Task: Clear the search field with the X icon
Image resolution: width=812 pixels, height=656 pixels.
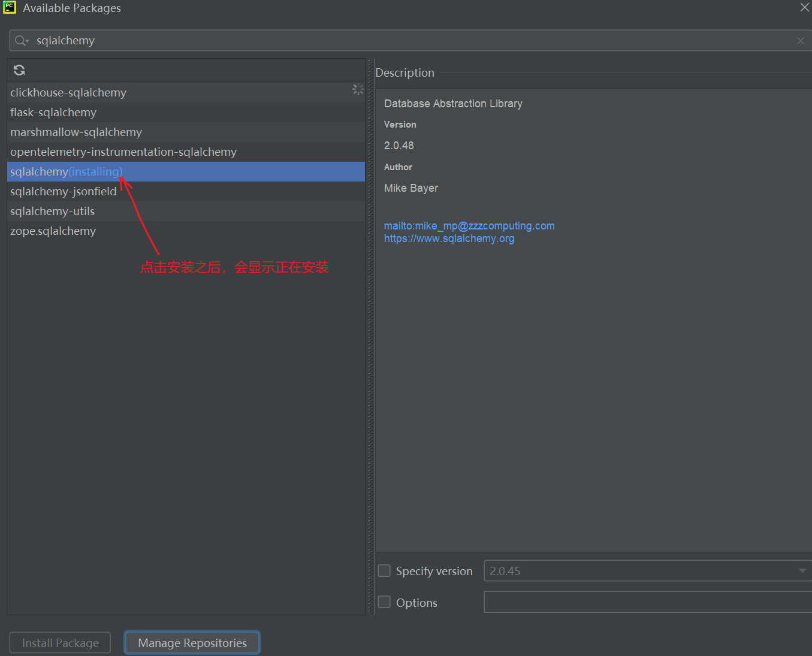Action: pos(801,41)
